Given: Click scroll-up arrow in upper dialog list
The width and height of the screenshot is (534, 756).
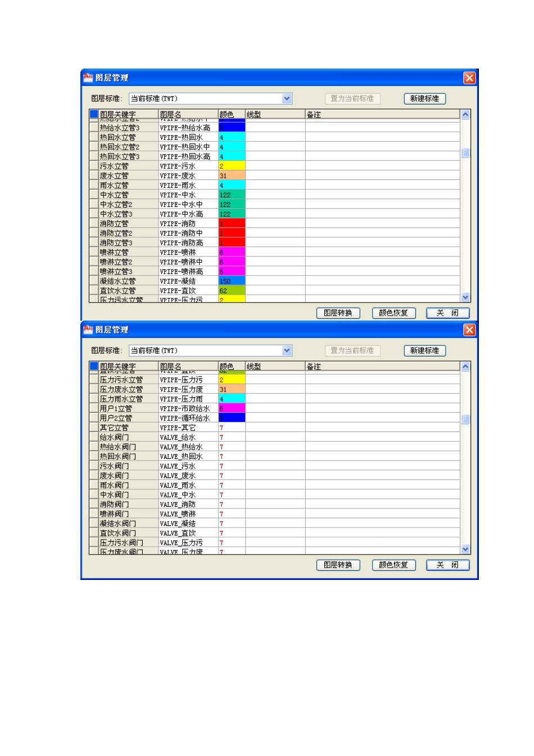Looking at the screenshot, I should point(465,114).
